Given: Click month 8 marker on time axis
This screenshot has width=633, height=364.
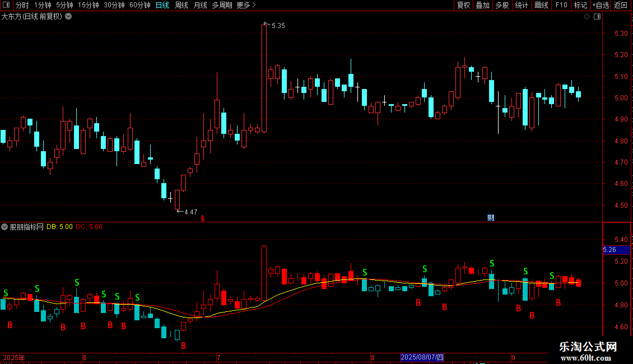Looking at the screenshot, I should 373,357.
